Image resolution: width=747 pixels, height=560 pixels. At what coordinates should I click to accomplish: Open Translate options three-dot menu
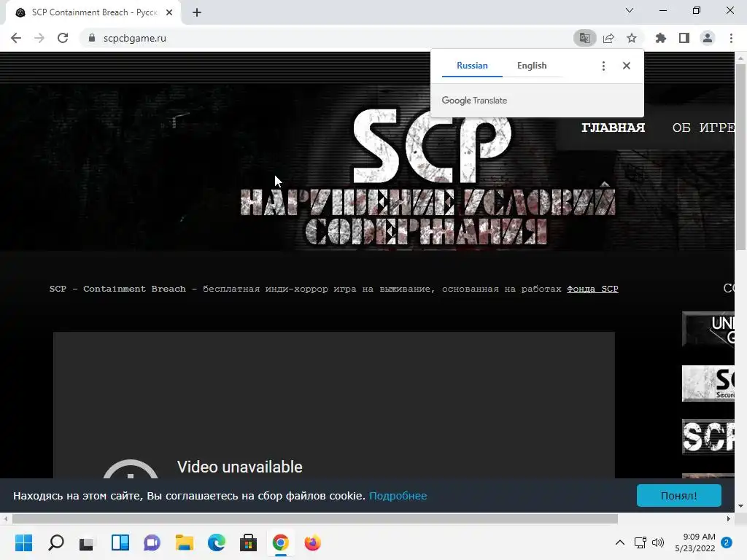pyautogui.click(x=603, y=66)
